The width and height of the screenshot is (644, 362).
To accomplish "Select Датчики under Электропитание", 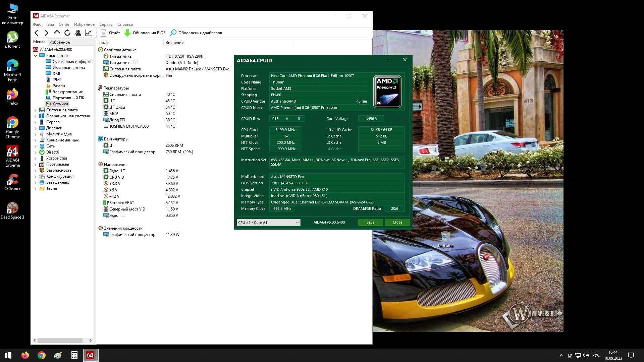I will pos(60,104).
